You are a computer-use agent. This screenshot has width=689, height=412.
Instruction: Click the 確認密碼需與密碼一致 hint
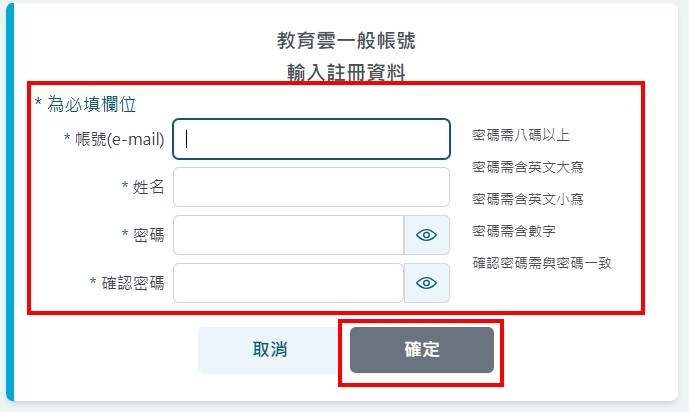[542, 263]
